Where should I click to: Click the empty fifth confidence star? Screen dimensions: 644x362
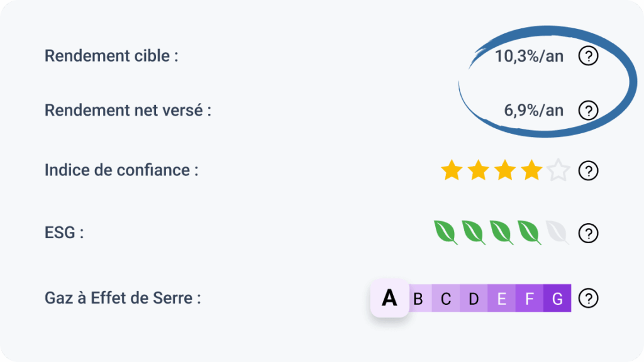[558, 170]
